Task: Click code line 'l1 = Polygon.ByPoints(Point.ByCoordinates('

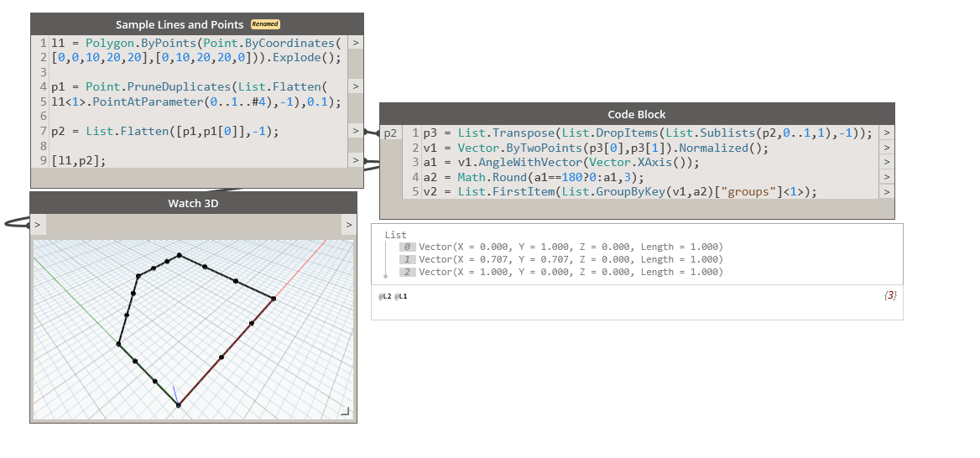Action: click(196, 43)
